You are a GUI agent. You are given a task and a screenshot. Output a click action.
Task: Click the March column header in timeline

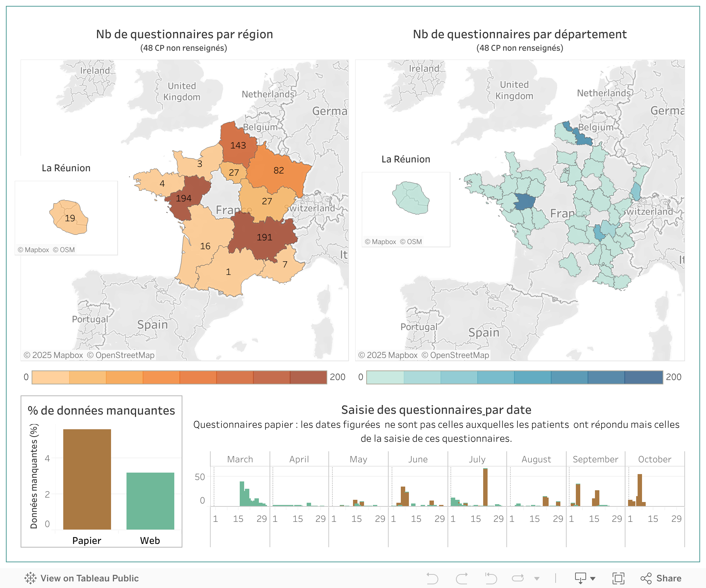tap(240, 459)
